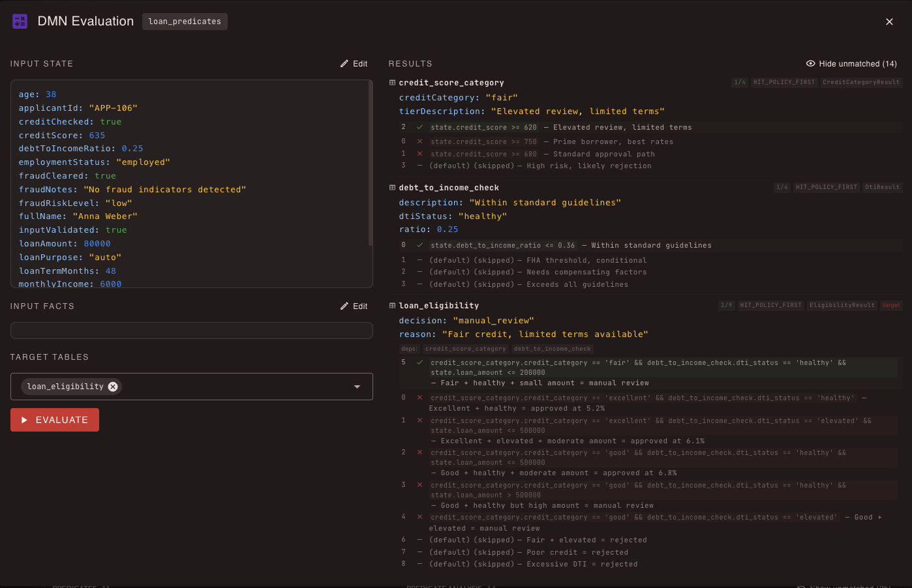This screenshot has height=588, width=912.
Task: Close the DMN Evaluation dialog
Action: tap(889, 22)
